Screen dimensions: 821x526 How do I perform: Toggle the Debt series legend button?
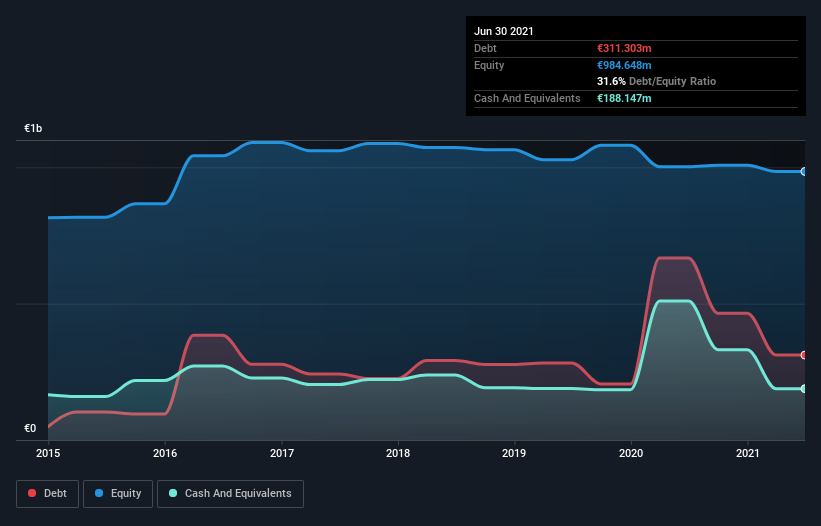pos(47,494)
